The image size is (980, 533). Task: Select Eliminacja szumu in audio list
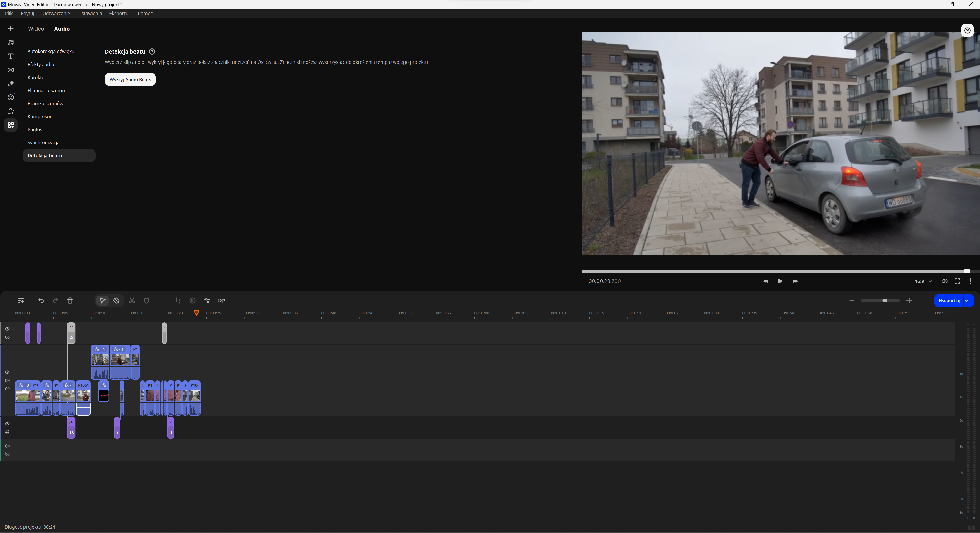(46, 91)
